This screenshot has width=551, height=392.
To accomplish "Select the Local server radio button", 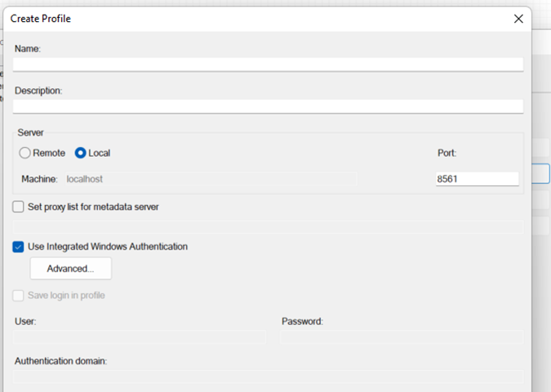I will coord(81,153).
